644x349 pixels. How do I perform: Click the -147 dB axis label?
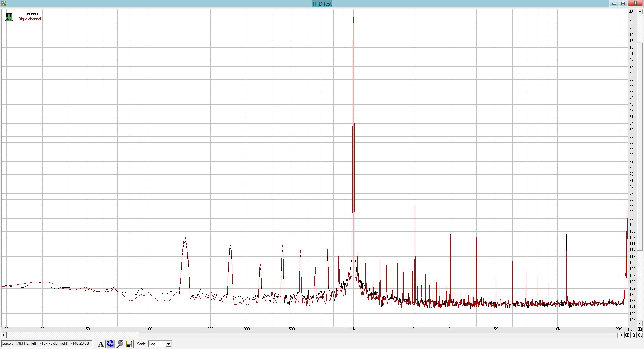pyautogui.click(x=632, y=320)
